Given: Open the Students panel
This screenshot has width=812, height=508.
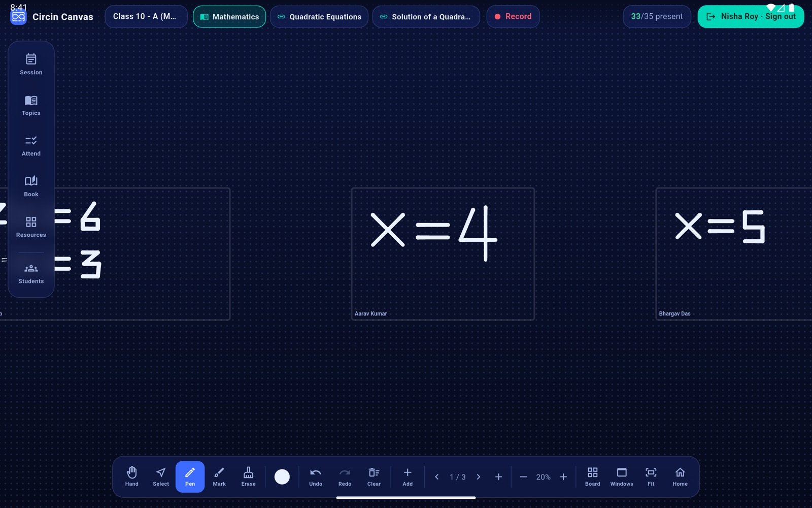Looking at the screenshot, I should [x=31, y=273].
